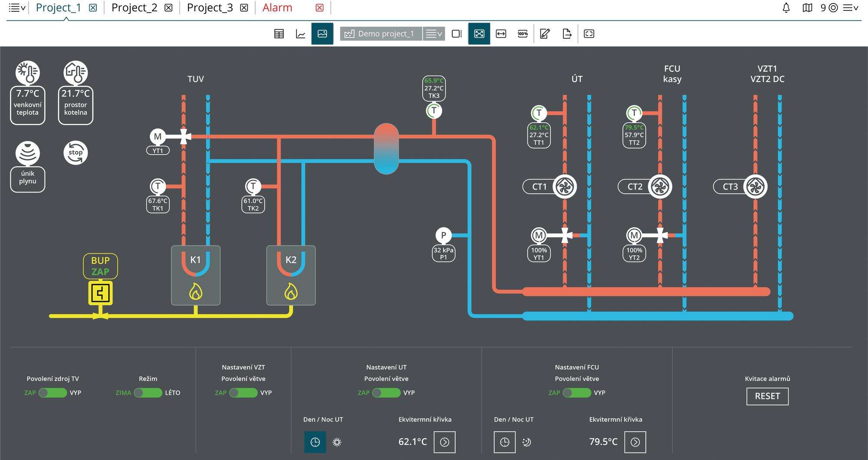
Task: Click the edit pencil toolbar icon
Action: click(545, 34)
